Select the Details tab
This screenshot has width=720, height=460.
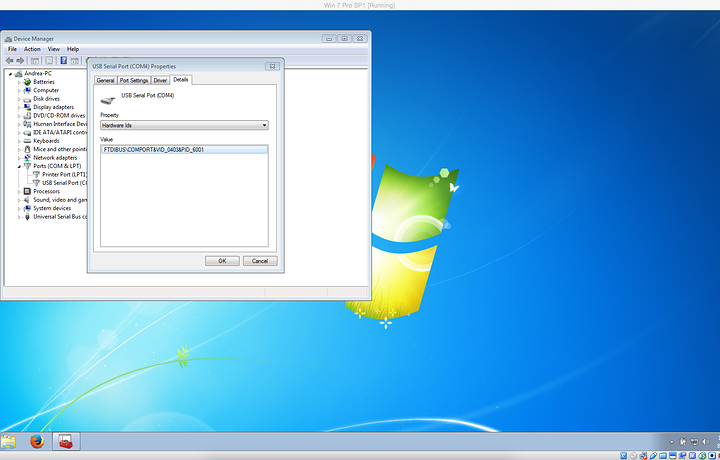(180, 79)
